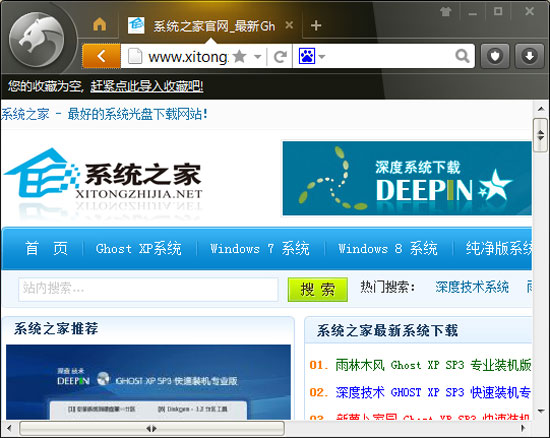Open the home page icon tab
The width and height of the screenshot is (550, 438).
[x=100, y=25]
